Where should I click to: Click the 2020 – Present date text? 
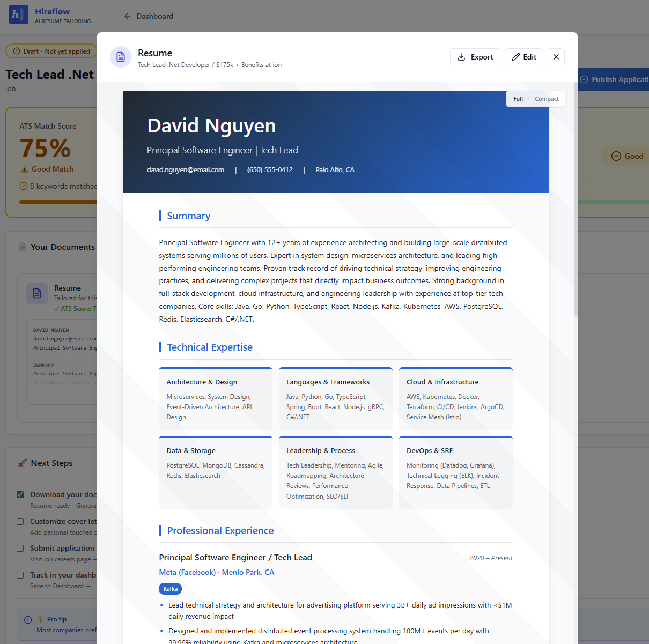491,558
